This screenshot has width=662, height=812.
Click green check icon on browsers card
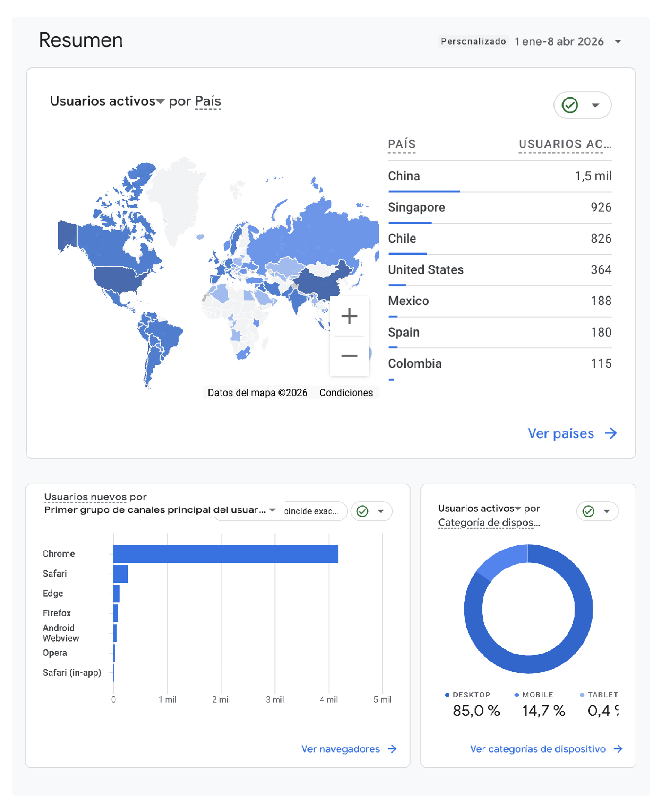point(362,511)
